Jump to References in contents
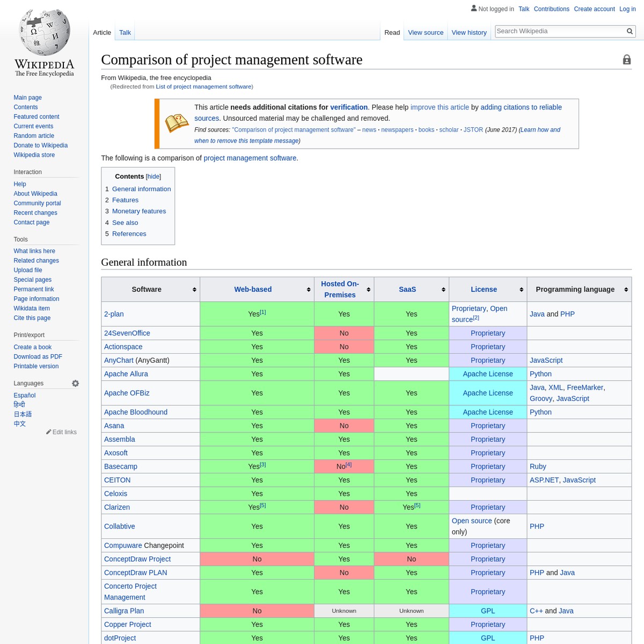 click(x=129, y=234)
